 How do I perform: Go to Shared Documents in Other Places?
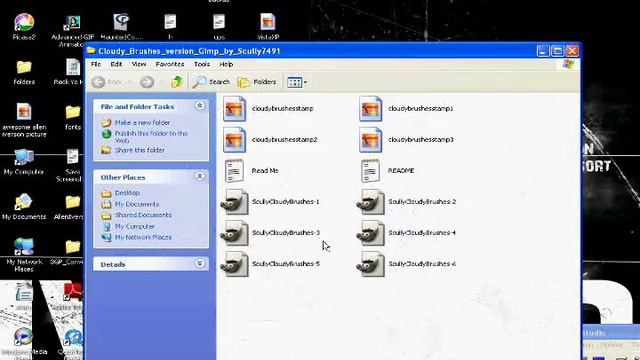click(143, 215)
